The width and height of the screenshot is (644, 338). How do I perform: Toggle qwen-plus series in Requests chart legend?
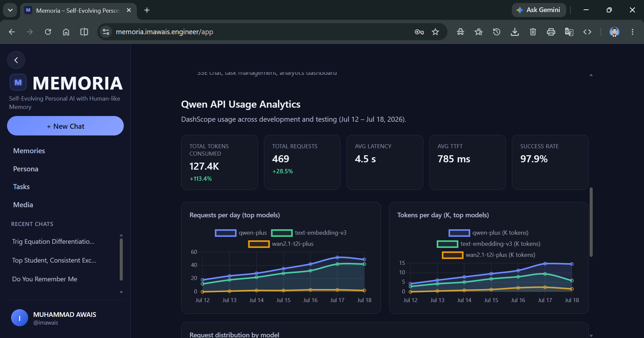241,233
